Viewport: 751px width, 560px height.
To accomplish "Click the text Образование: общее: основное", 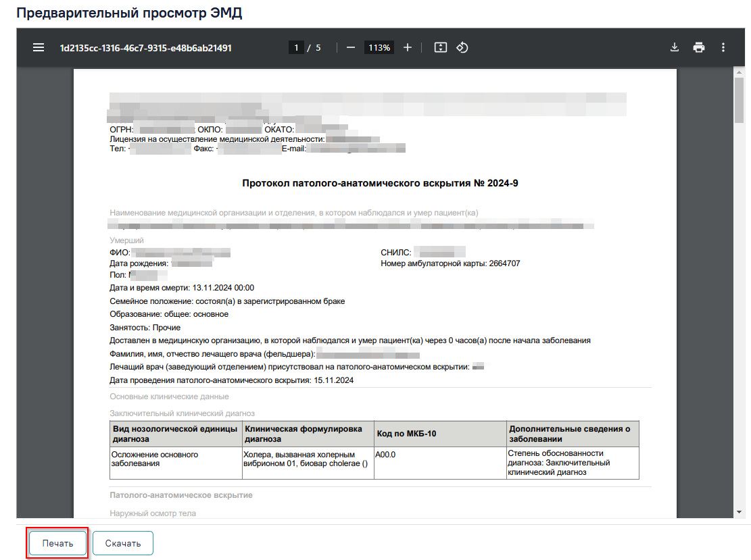I will (169, 314).
